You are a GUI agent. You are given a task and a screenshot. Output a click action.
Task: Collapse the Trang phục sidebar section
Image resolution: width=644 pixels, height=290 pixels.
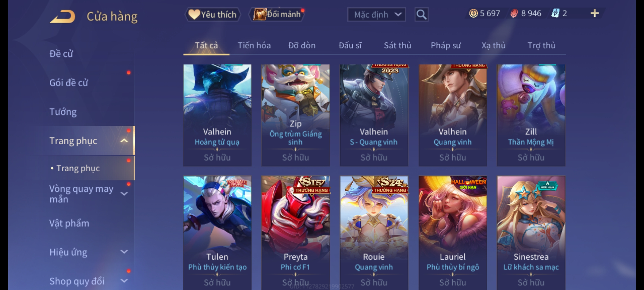124,141
